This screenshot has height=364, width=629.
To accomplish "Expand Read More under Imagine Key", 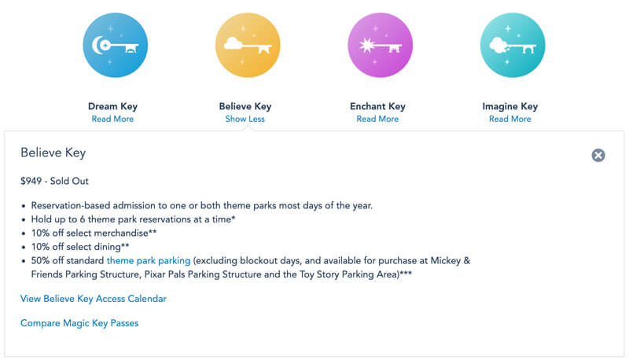I will pos(510,119).
